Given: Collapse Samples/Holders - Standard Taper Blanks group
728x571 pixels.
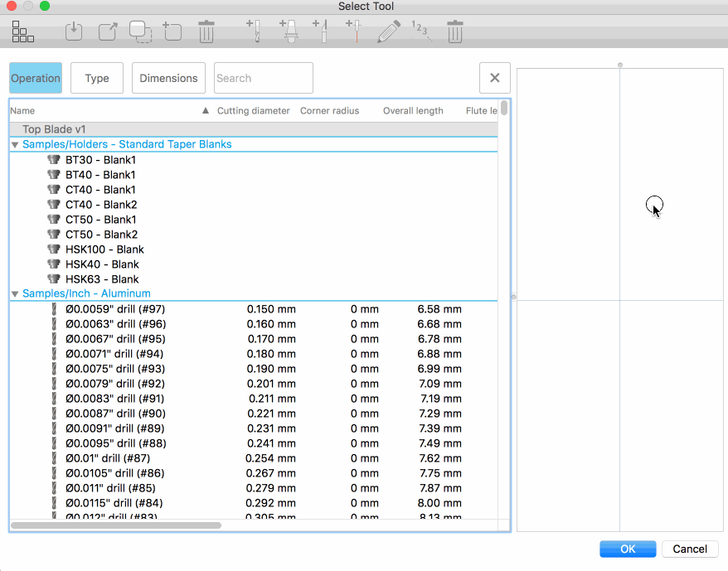Looking at the screenshot, I should [15, 144].
